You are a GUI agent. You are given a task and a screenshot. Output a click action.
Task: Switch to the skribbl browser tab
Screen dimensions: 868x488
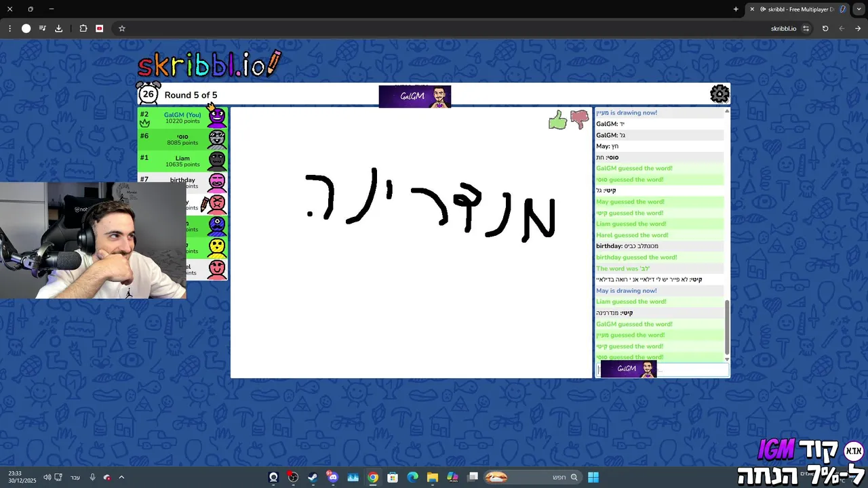(797, 9)
